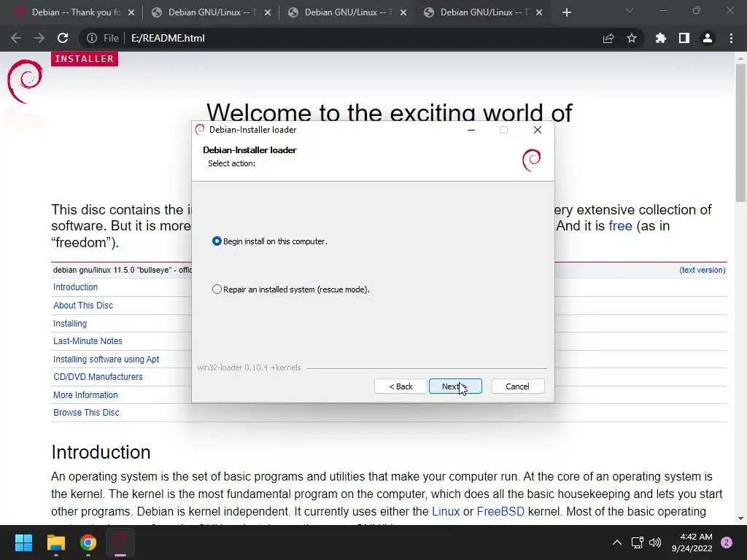
Task: Open the clock showing 4:42 AM
Action: click(x=692, y=542)
